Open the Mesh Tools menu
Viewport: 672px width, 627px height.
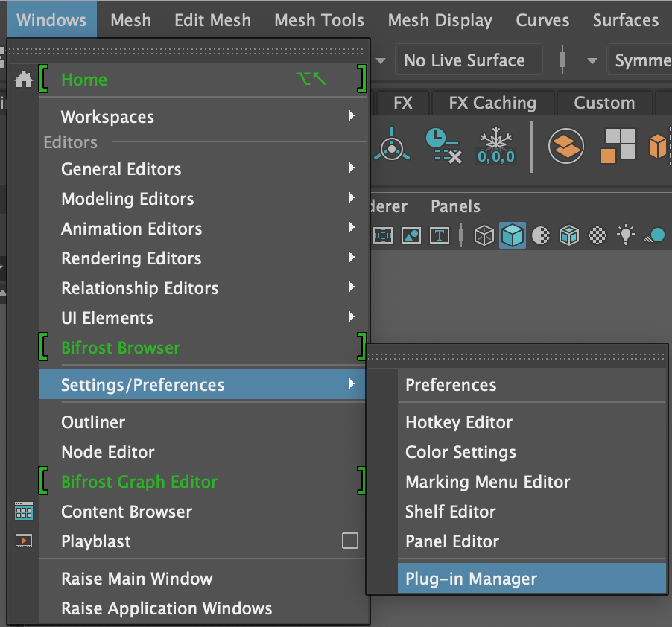[x=320, y=19]
